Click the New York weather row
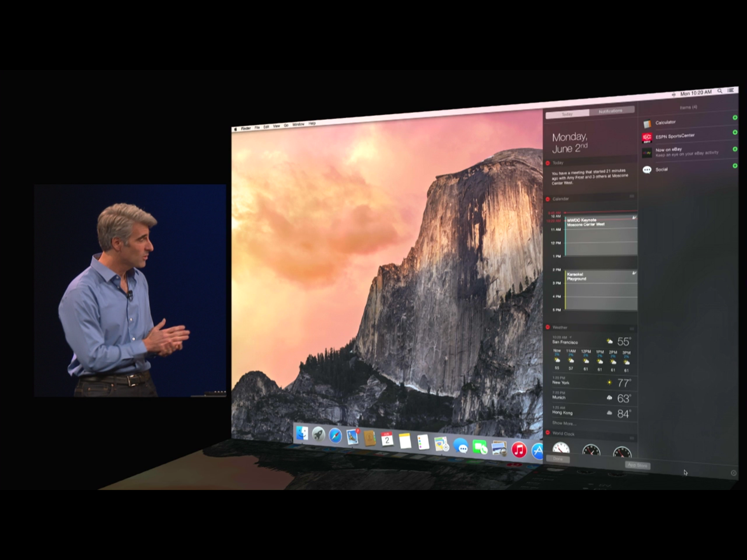 tap(592, 382)
